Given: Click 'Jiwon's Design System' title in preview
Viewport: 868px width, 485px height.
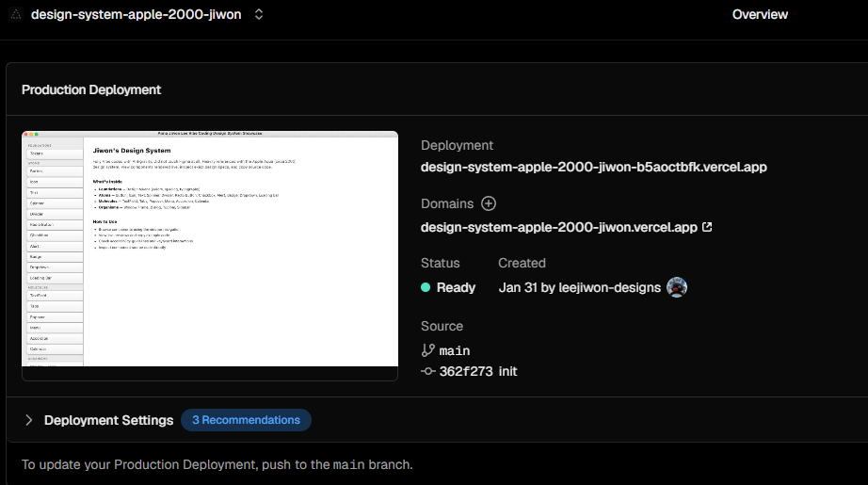Looking at the screenshot, I should click(x=132, y=151).
